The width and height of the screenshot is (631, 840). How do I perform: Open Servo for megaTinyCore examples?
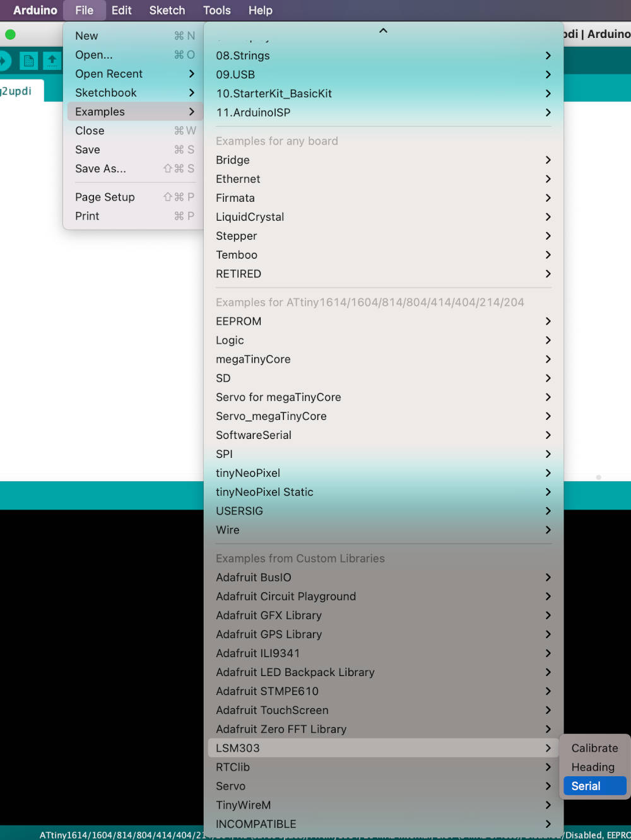click(383, 397)
